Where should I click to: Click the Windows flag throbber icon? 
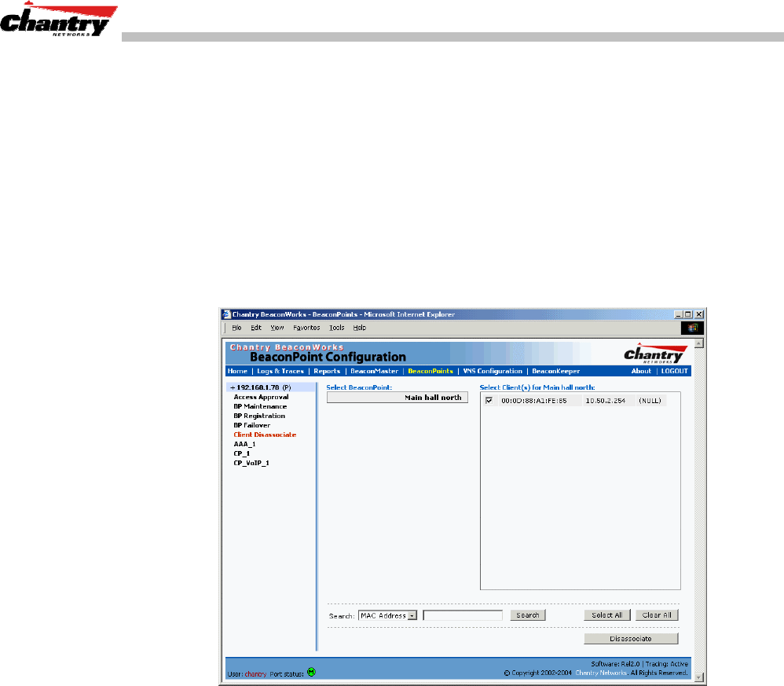(692, 328)
